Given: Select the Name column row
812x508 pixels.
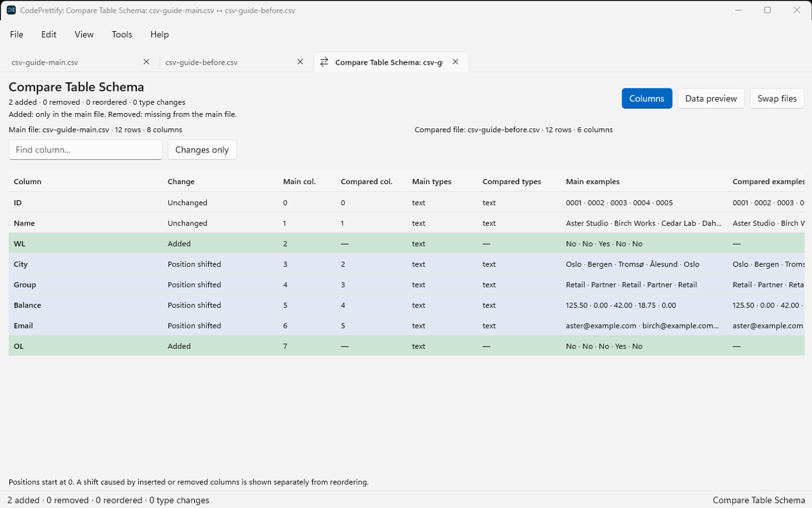Looking at the screenshot, I should click(x=407, y=223).
